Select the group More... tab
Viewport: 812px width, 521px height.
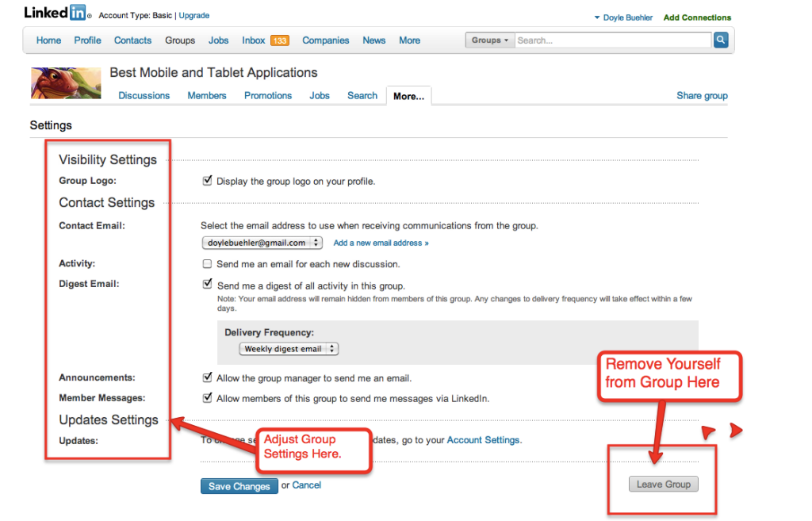(x=408, y=96)
